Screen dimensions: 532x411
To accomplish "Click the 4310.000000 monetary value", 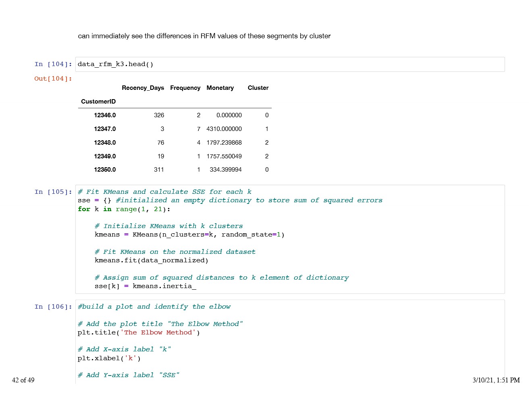I will 224,129.
